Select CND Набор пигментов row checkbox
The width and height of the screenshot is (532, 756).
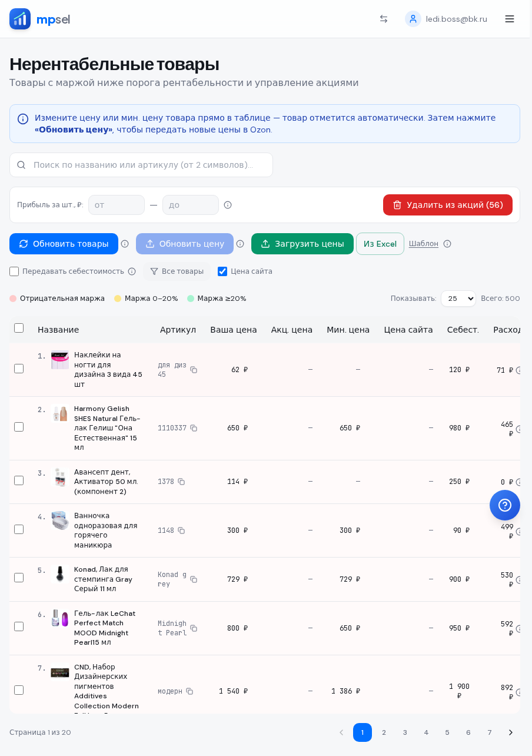pyautogui.click(x=19, y=690)
